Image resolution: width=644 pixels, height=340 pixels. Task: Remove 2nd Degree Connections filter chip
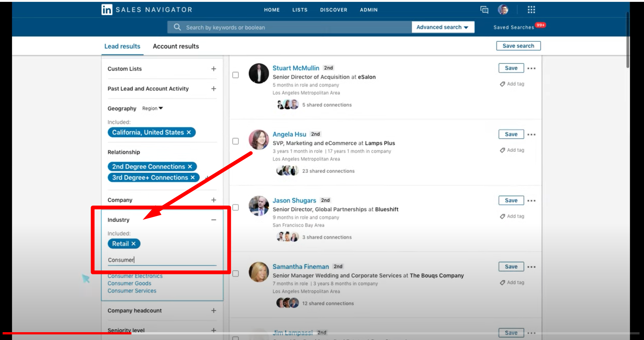190,167
